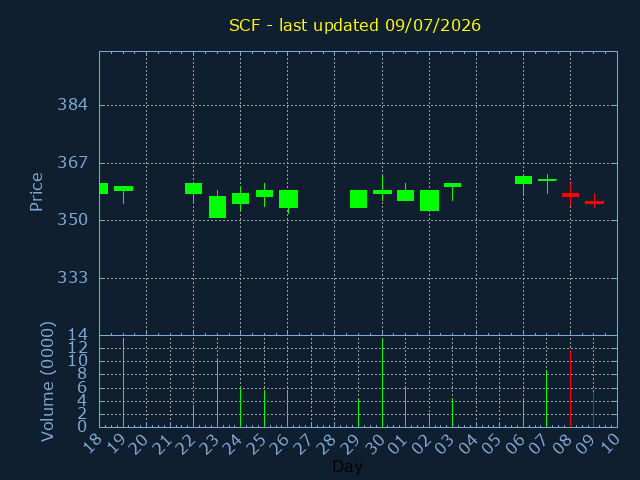
Task: Click the 350 price axis label
Action: (72, 220)
